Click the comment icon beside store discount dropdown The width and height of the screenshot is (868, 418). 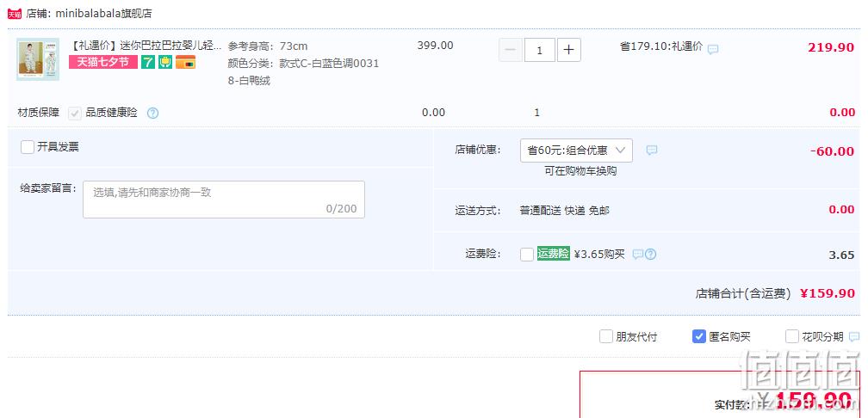[652, 150]
